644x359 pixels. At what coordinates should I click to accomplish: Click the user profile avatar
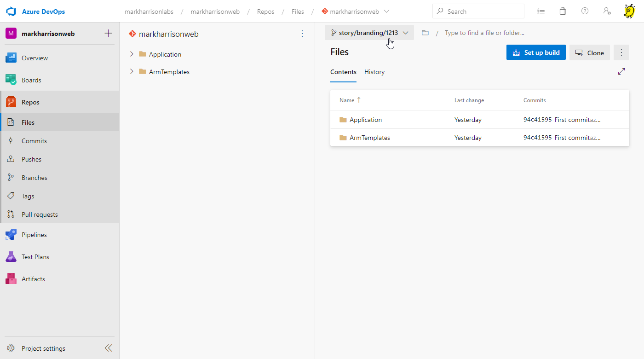coord(629,12)
